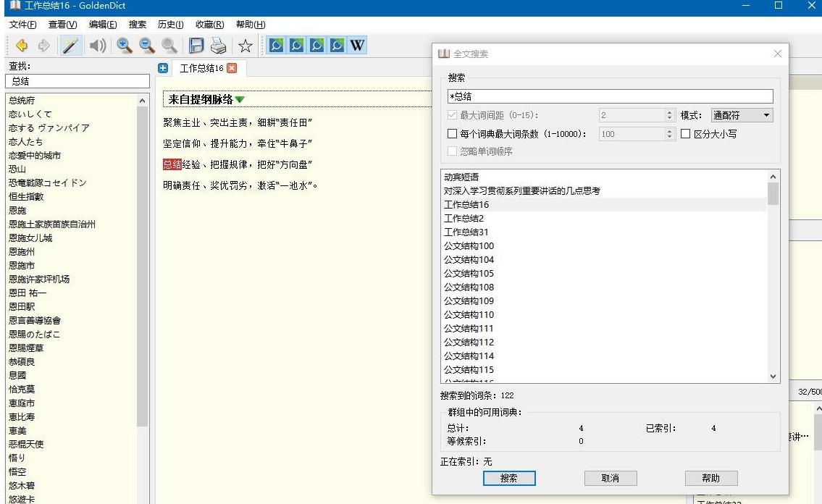
Task: Expand the 来自提纲脉络 green triangle
Action: click(x=240, y=99)
